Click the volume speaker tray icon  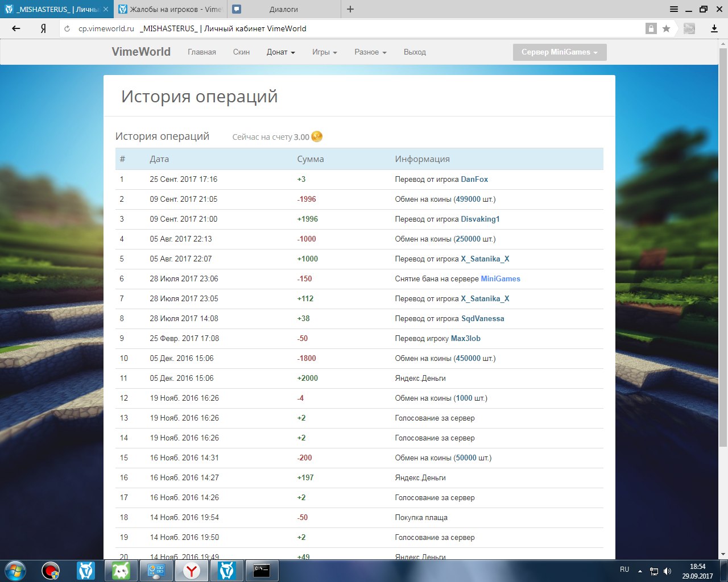[667, 571]
